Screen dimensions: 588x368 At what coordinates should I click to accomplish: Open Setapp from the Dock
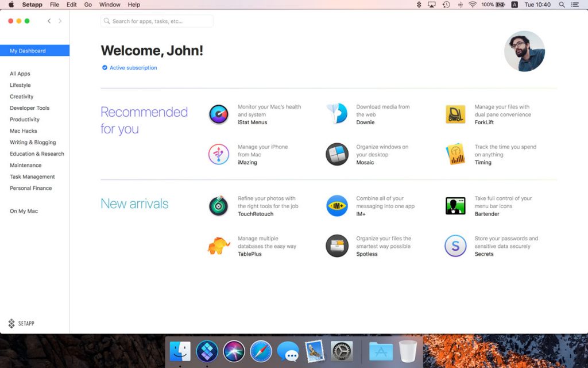[x=207, y=351]
